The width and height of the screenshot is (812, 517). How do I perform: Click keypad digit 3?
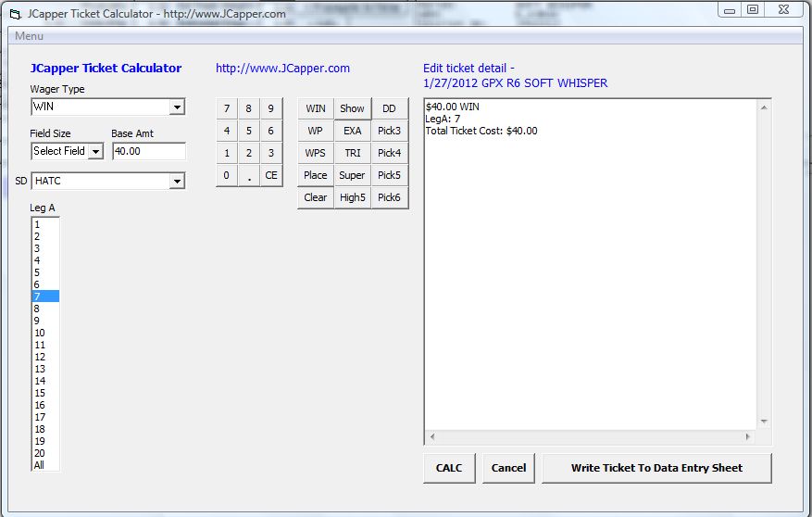(x=271, y=153)
